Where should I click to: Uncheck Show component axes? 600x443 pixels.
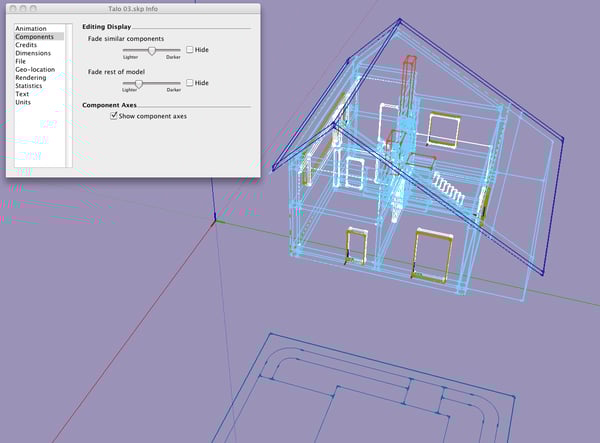pos(114,116)
